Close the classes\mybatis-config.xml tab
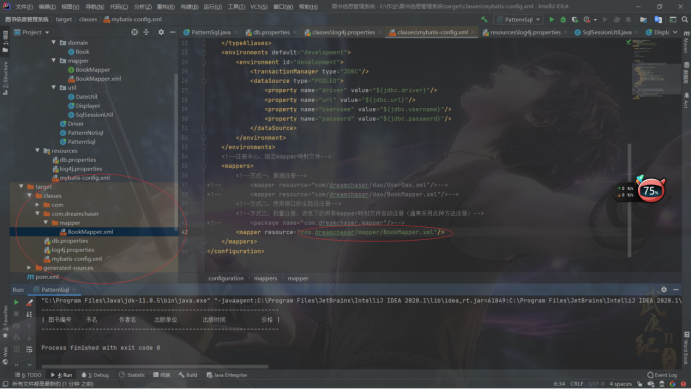 coord(473,32)
